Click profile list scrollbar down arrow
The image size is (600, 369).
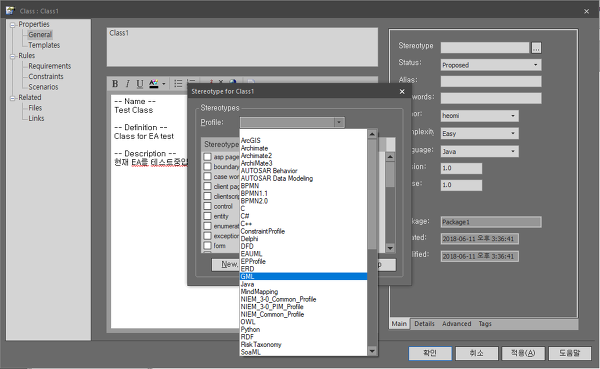point(372,351)
